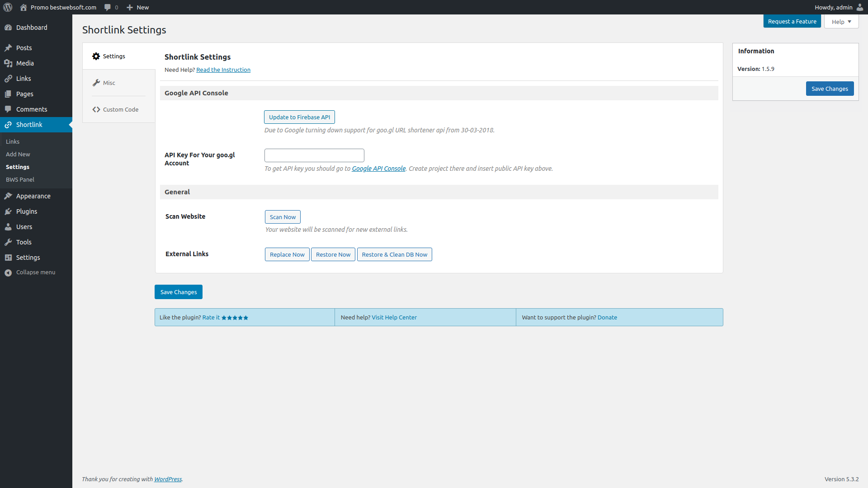Viewport: 868px width, 488px height.
Task: Click the Rate it link
Action: [x=211, y=318]
